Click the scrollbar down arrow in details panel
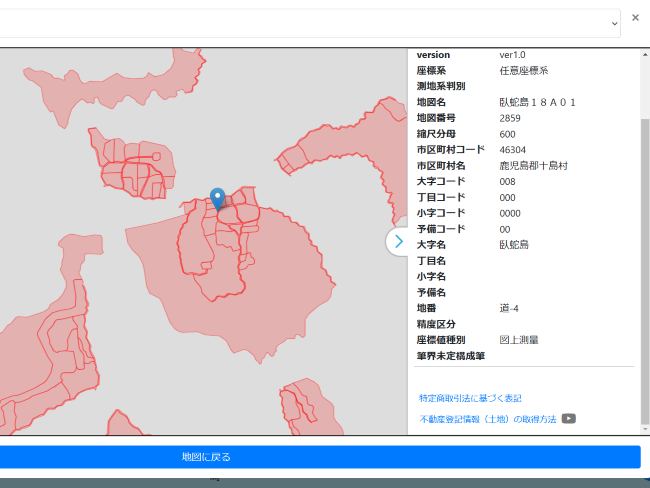The height and width of the screenshot is (488, 650). tap(645, 430)
